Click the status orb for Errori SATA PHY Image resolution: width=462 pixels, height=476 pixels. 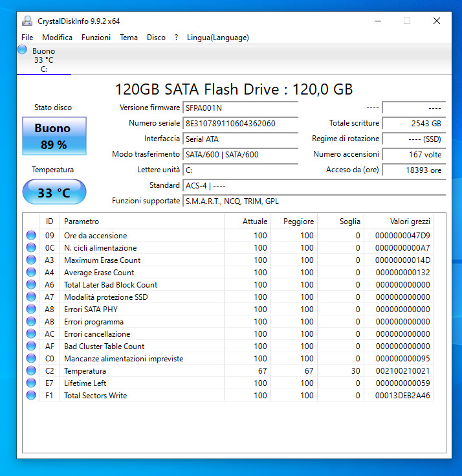pos(31,309)
